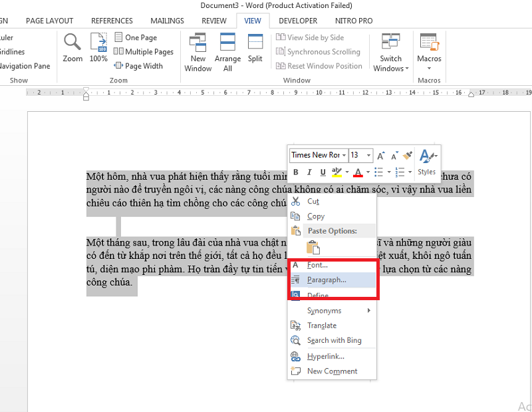Click Arrange All in Window group

[227, 53]
